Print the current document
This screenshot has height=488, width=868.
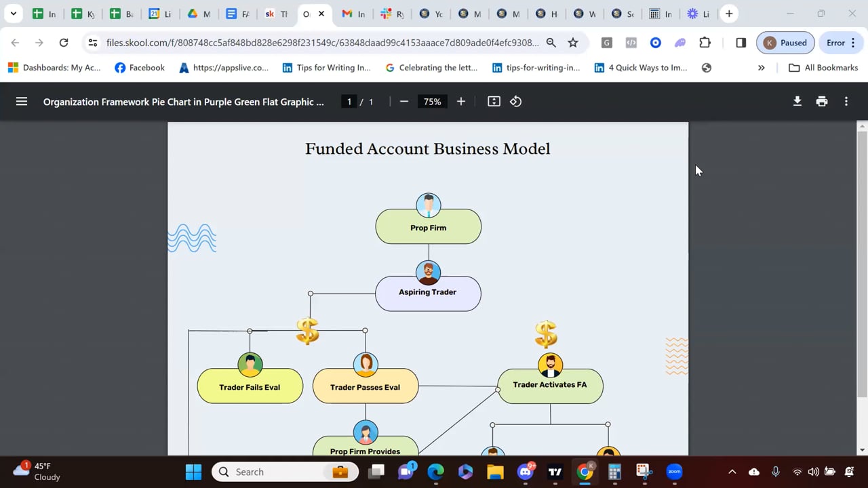coord(822,101)
